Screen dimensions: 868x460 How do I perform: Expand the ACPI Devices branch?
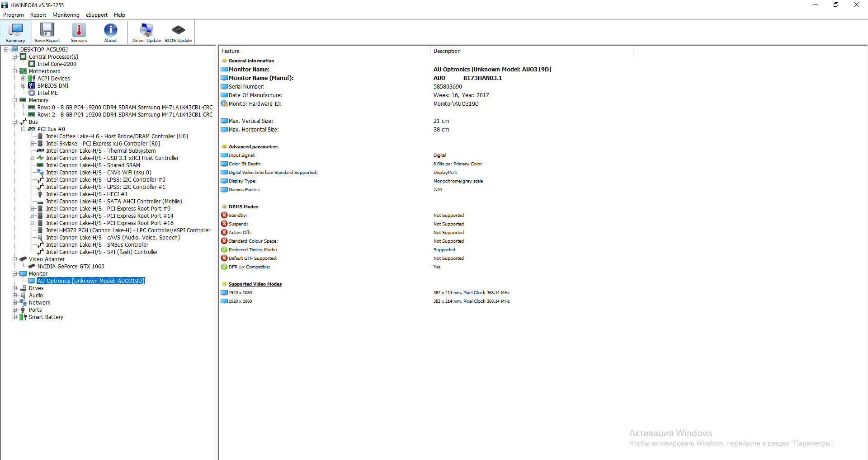[x=23, y=79]
